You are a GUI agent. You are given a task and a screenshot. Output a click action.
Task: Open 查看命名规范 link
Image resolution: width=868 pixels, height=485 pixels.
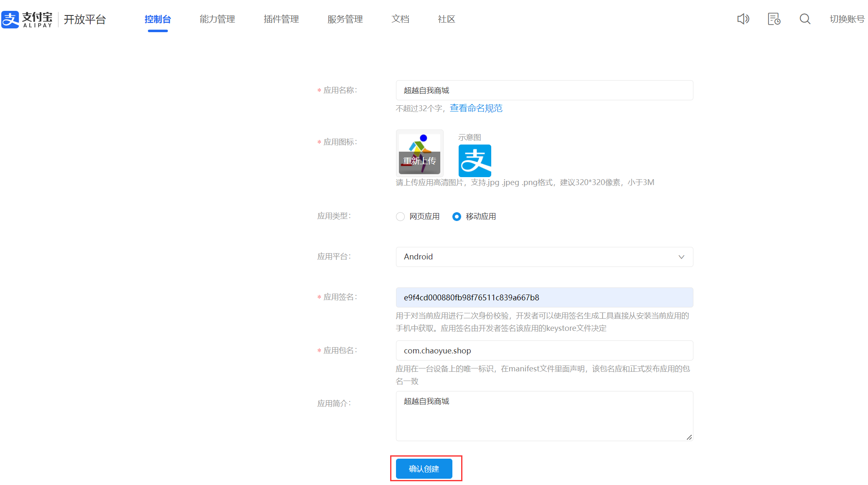click(x=476, y=108)
